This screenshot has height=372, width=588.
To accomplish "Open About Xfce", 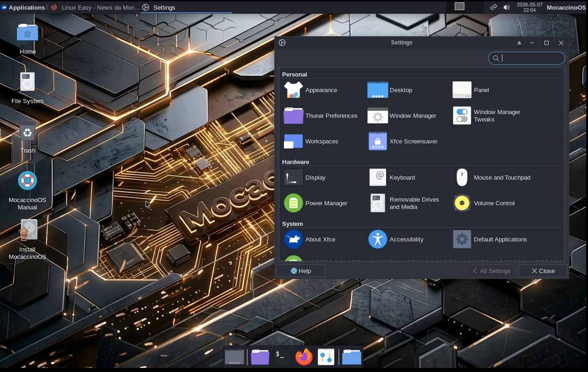I will click(x=310, y=239).
